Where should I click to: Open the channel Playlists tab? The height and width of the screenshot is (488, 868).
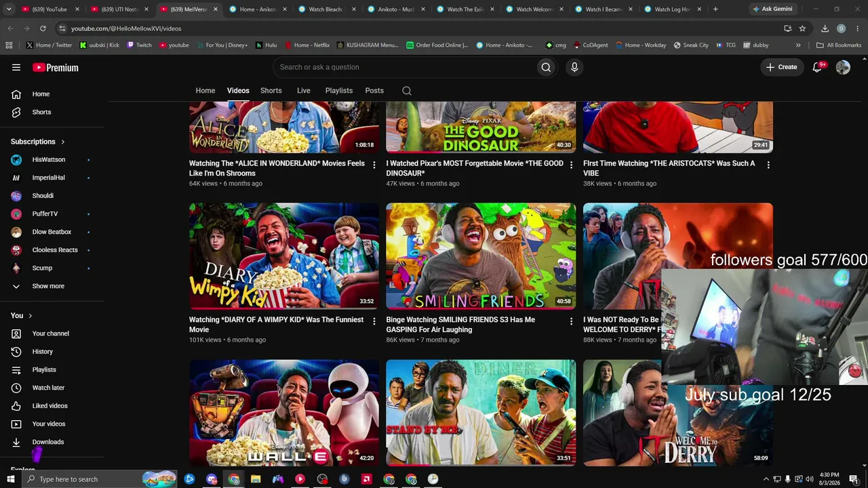pos(339,91)
